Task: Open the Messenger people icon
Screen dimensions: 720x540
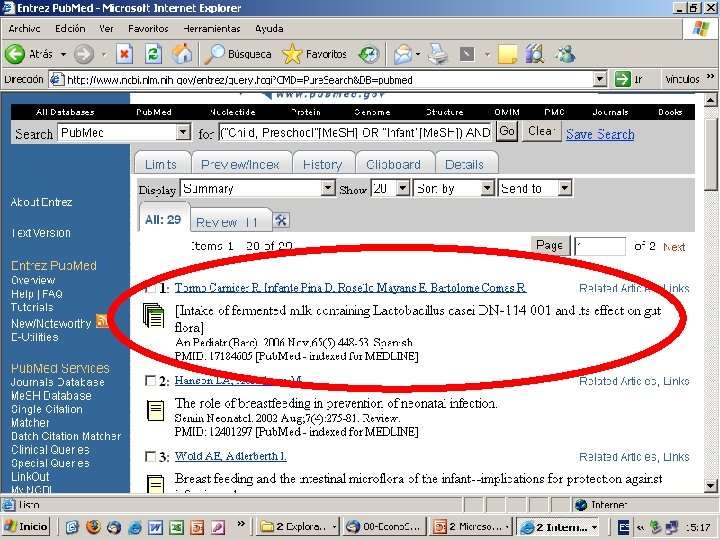Action: [565, 54]
